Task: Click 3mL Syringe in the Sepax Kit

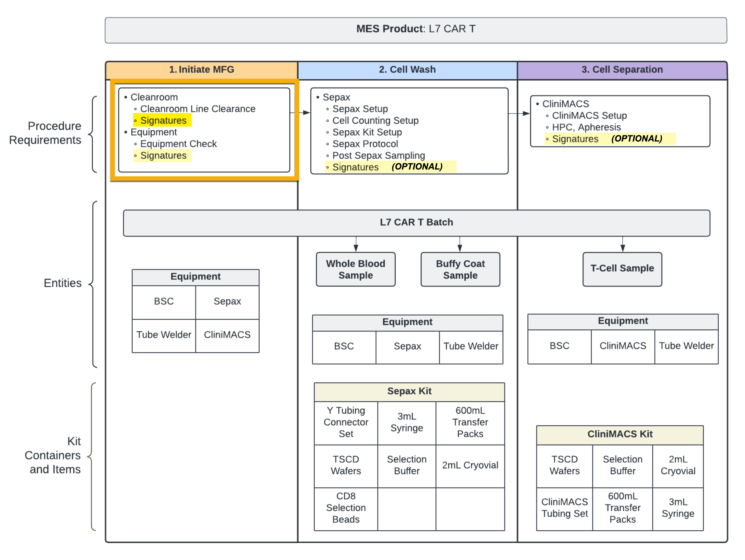Action: pos(407,423)
